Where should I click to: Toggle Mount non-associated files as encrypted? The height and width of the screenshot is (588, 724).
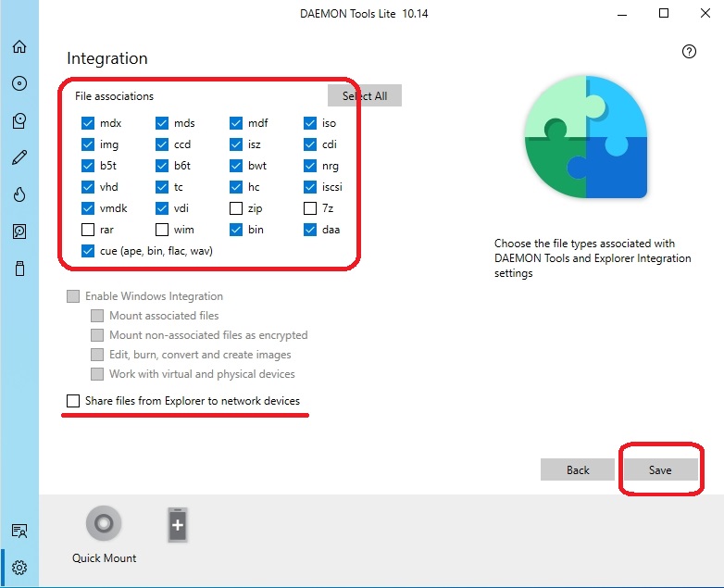click(x=97, y=335)
